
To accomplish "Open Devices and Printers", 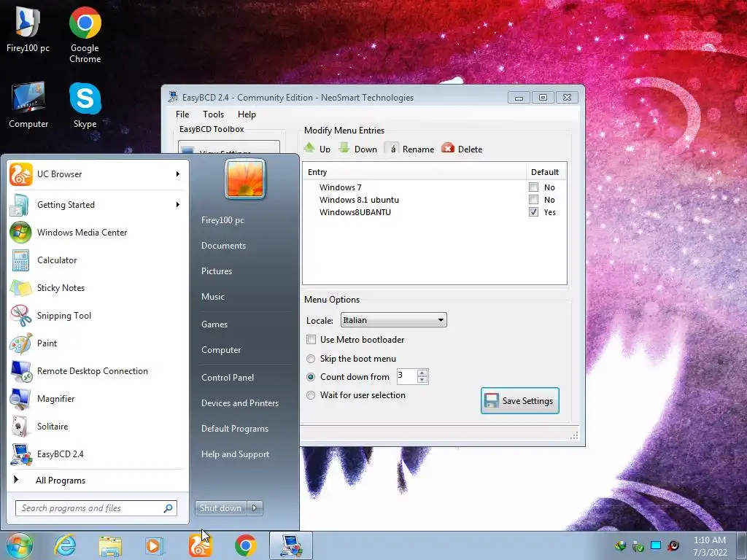I will tap(239, 403).
